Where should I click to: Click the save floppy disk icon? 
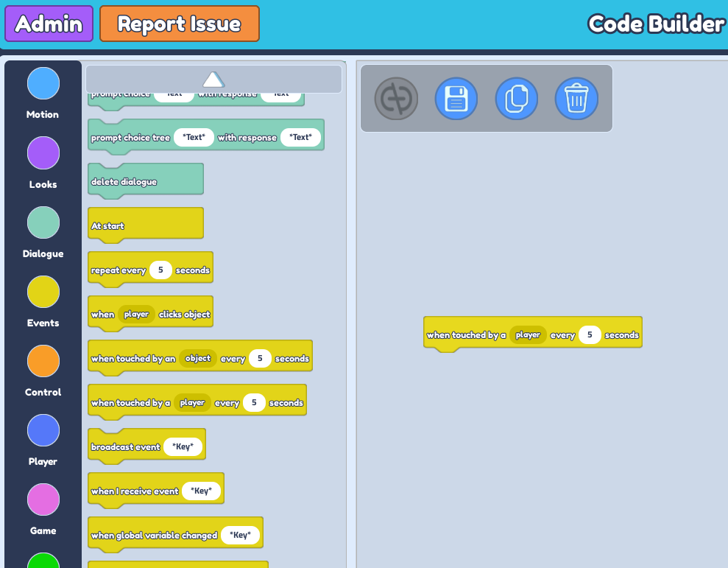456,98
